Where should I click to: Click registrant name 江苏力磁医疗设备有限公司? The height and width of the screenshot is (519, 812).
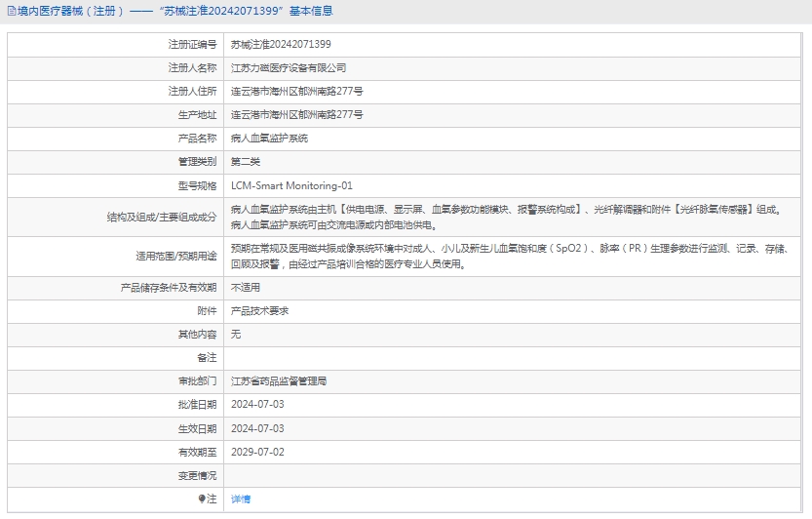click(288, 68)
